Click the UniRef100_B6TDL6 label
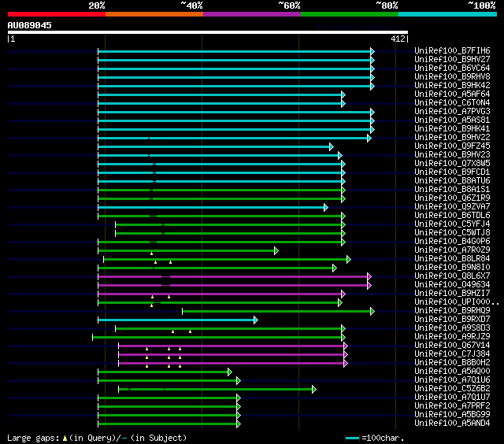This screenshot has width=504, height=444. coord(452,216)
